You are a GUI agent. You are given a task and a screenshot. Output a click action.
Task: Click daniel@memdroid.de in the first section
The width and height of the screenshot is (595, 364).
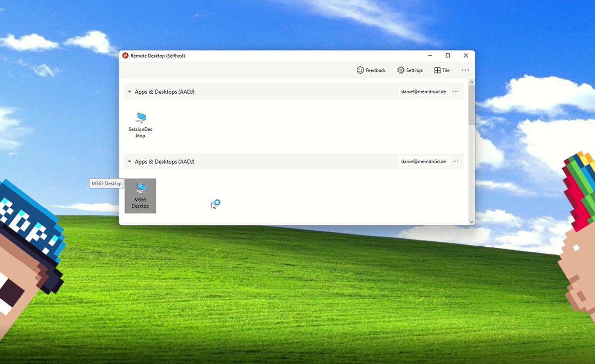[423, 92]
